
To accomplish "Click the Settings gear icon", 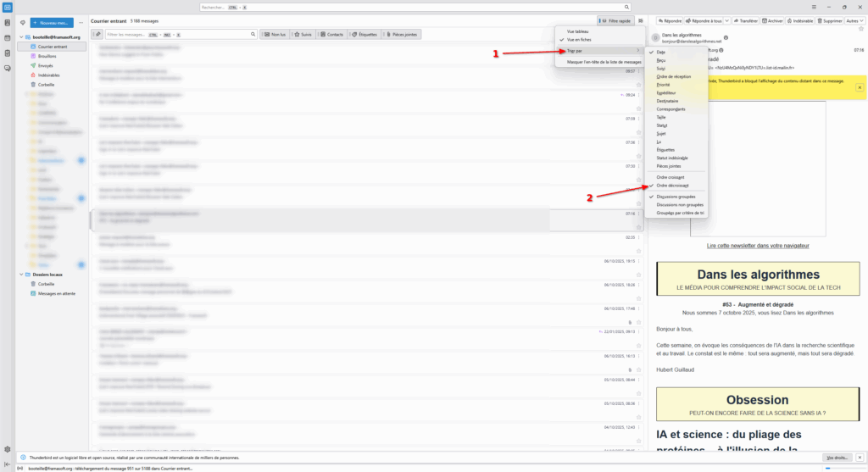I will click(x=7, y=449).
